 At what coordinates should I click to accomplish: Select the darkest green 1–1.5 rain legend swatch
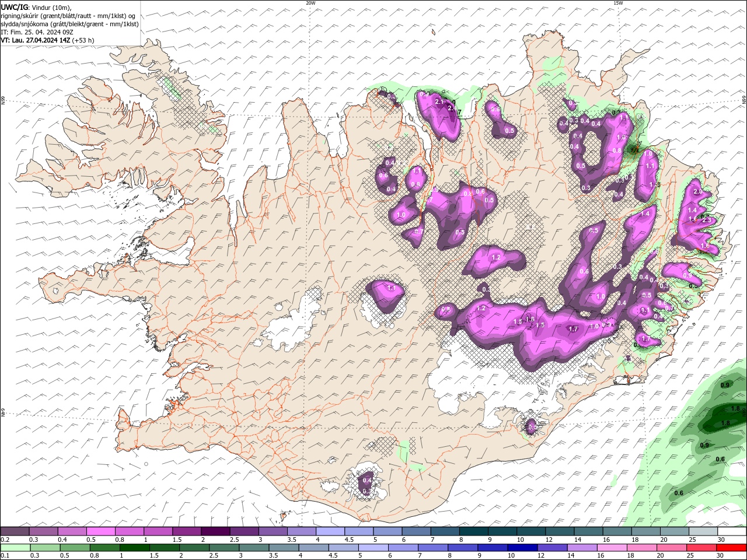(135, 548)
